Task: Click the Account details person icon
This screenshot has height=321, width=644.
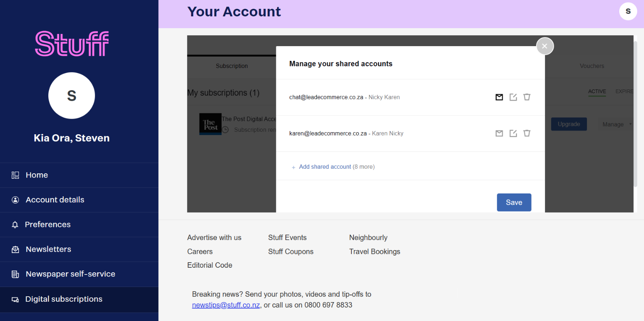Action: tap(16, 200)
